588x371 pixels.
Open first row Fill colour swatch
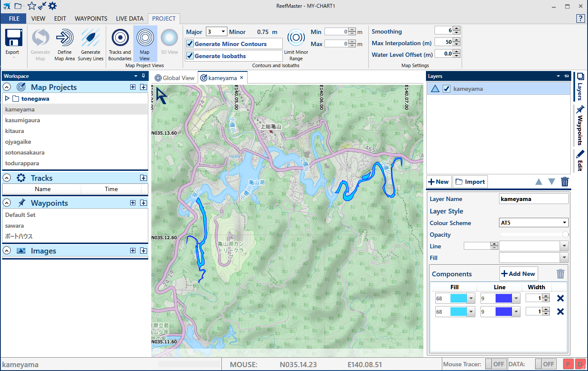pyautogui.click(x=459, y=299)
